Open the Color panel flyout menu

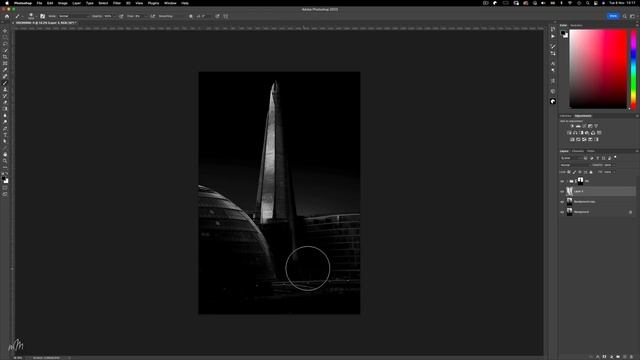[637, 25]
